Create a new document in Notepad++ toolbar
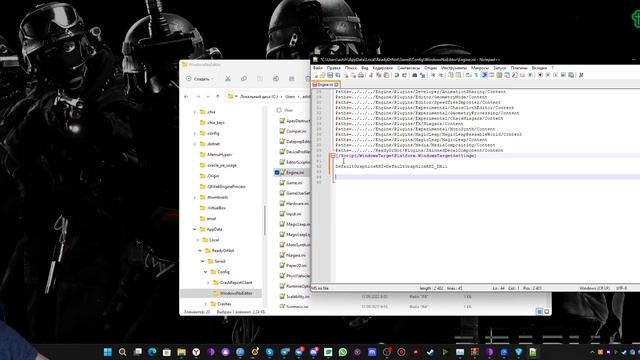Image resolution: width=640 pixels, height=360 pixels. pos(316,75)
